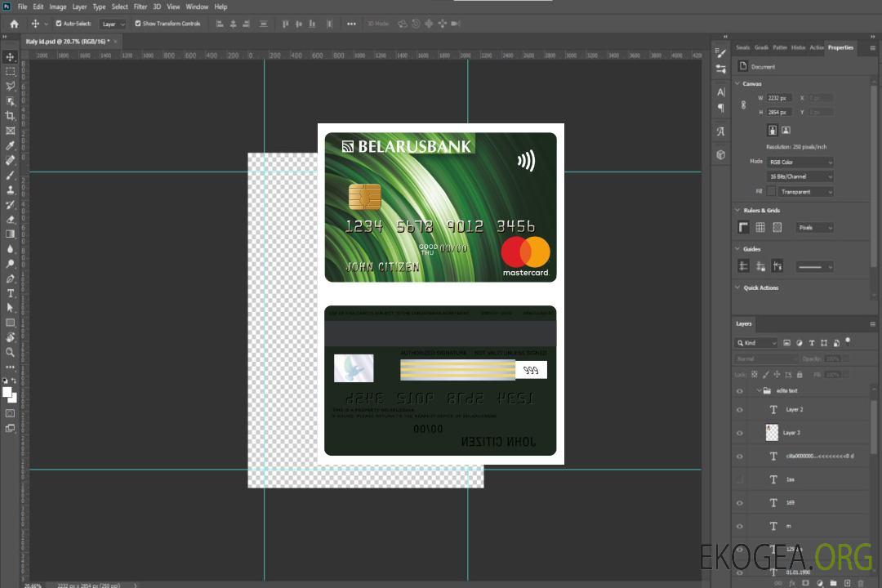882x588 pixels.
Task: Select the Brush tool
Action: pyautogui.click(x=10, y=175)
